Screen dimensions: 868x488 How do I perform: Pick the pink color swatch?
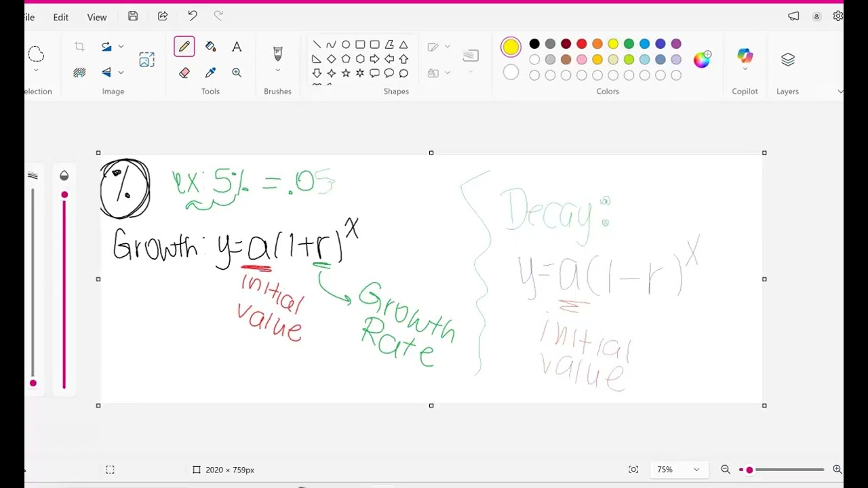[582, 60]
